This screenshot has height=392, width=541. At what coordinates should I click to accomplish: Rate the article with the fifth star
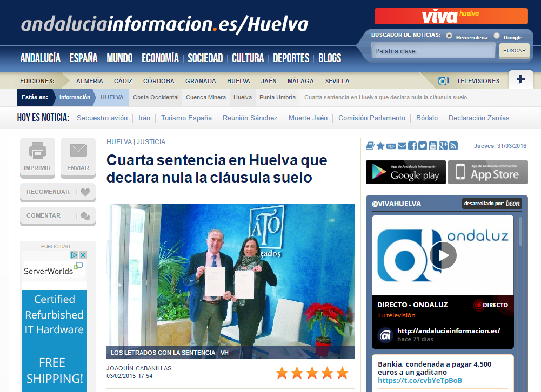click(x=342, y=373)
